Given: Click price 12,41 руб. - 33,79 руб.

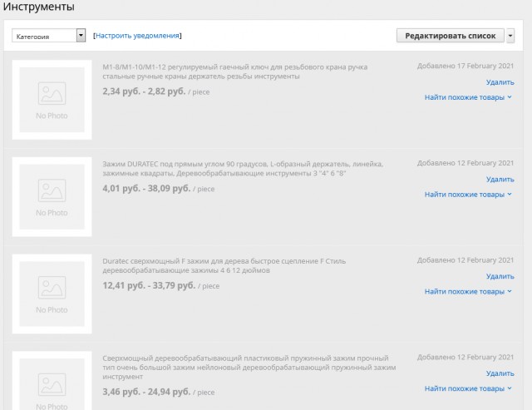Looking at the screenshot, I should (x=149, y=285).
